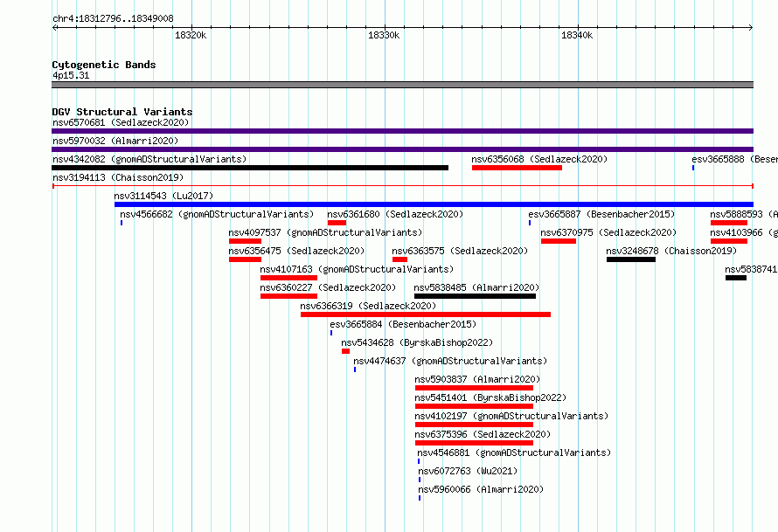Click the long red bar of nsv6366319
The height and width of the screenshot is (532, 778).
[x=426, y=314]
